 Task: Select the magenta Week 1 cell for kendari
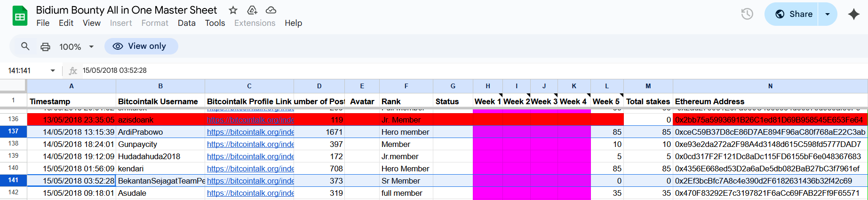487,169
